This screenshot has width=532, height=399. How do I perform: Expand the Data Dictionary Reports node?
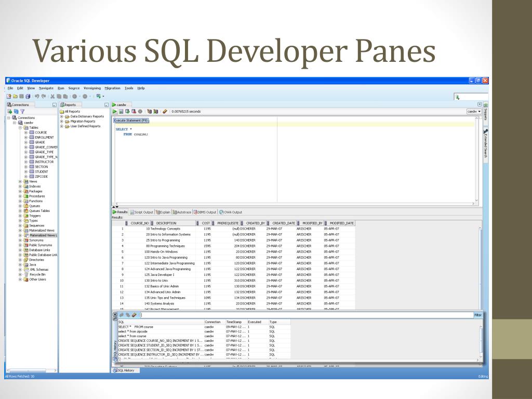tap(62, 116)
